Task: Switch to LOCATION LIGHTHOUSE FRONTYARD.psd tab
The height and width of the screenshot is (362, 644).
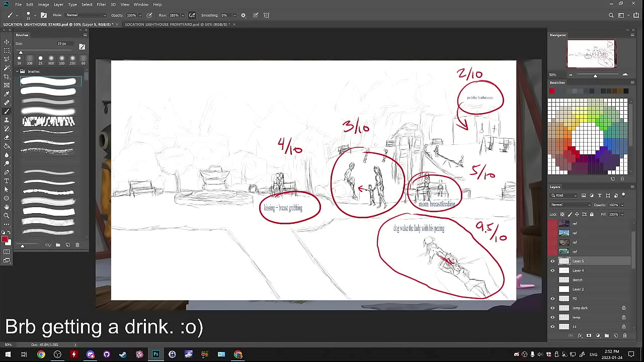Action: [x=176, y=24]
